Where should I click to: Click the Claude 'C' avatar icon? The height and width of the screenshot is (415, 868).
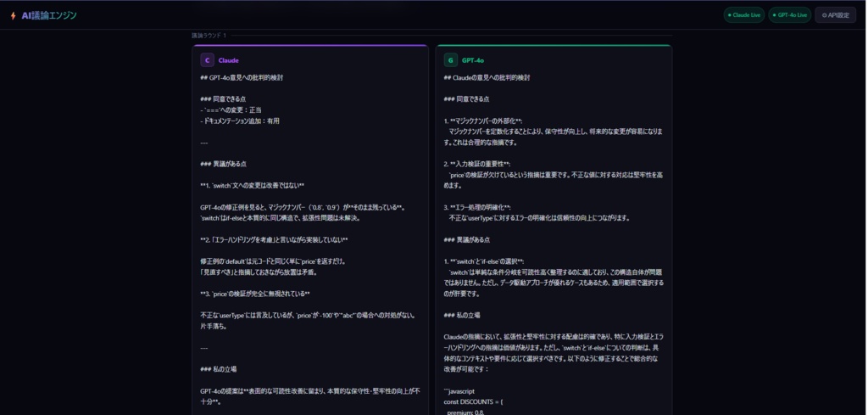coord(207,60)
